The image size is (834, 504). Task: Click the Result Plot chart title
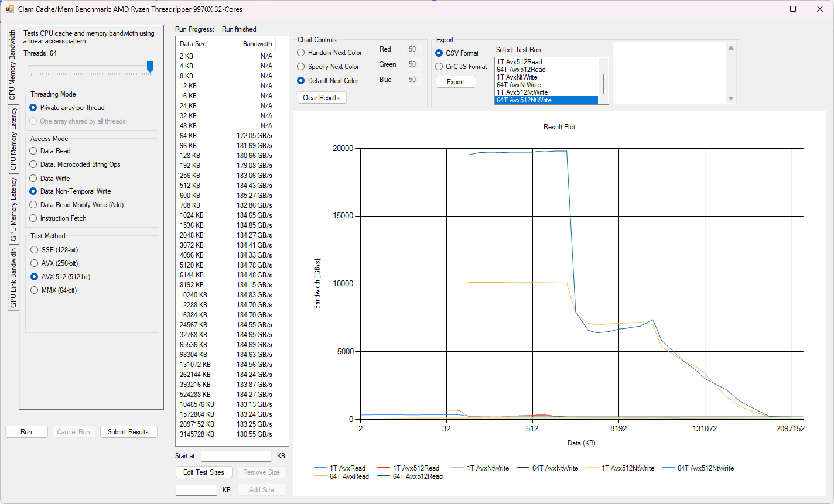(x=559, y=127)
